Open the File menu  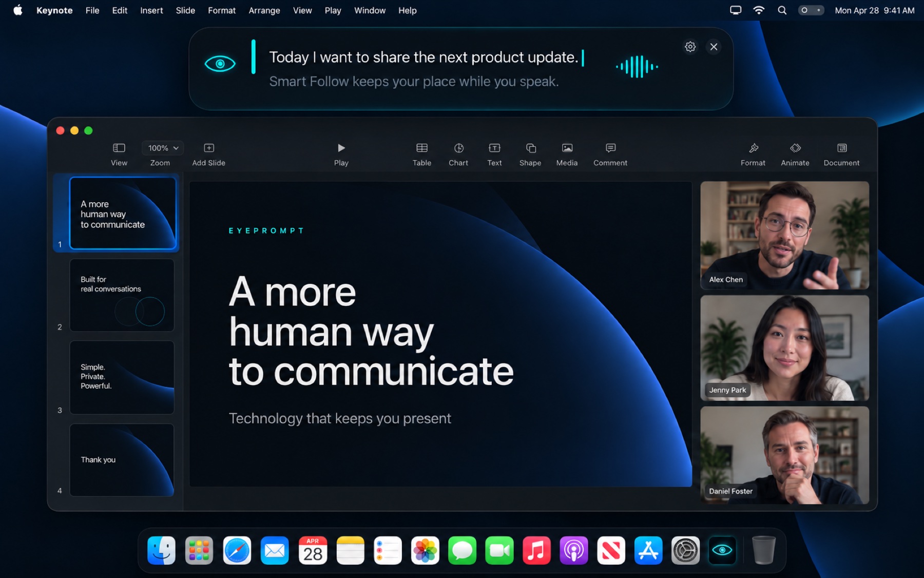(92, 10)
